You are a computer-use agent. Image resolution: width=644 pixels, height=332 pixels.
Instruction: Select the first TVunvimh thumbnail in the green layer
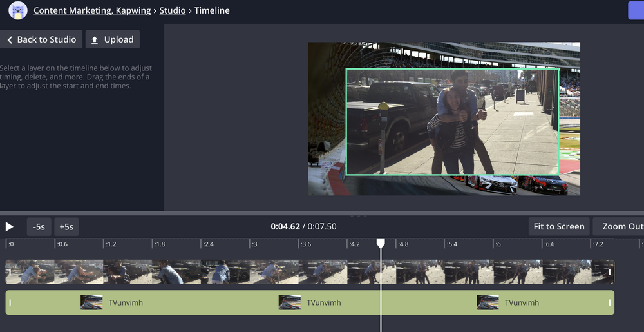pos(91,302)
